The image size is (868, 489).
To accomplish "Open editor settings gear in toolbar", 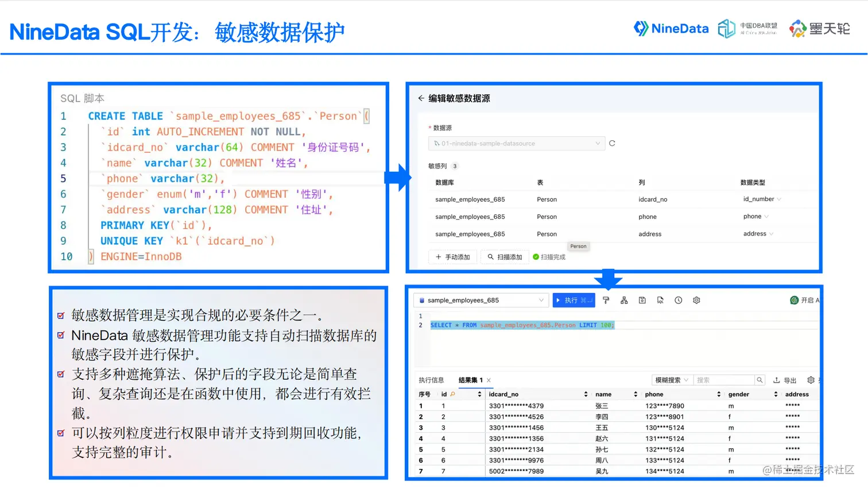I will point(696,300).
